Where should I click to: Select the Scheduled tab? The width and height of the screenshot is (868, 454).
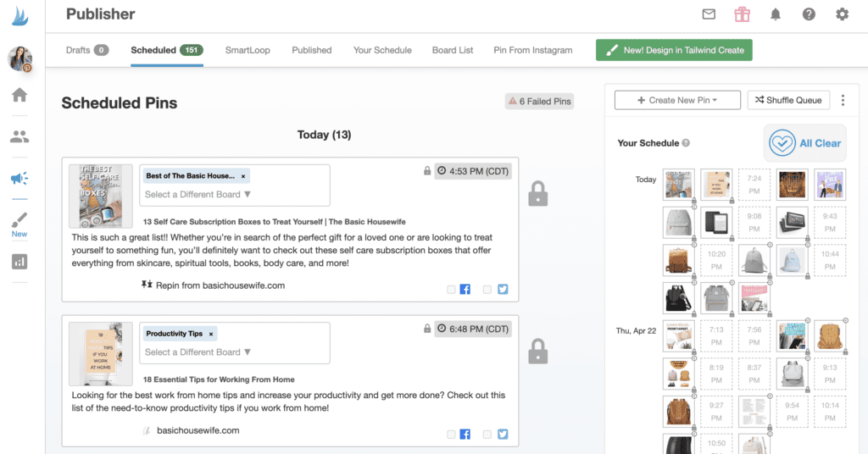click(x=167, y=50)
